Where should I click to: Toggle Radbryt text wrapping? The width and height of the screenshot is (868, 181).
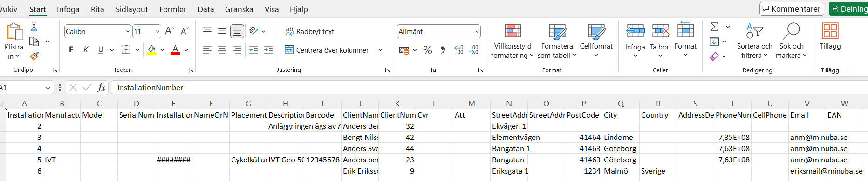pyautogui.click(x=310, y=31)
